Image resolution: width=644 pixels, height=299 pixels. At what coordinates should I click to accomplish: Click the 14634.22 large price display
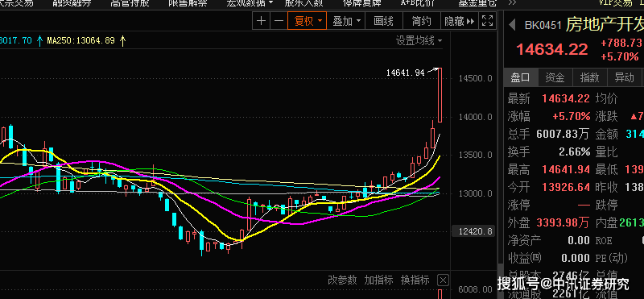[551, 50]
